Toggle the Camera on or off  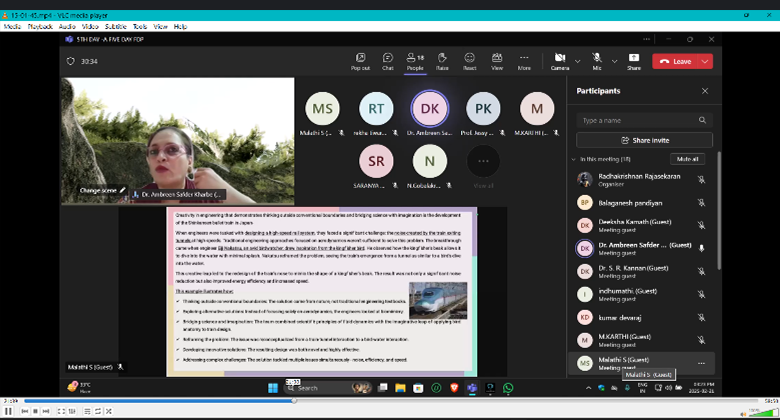point(558,60)
